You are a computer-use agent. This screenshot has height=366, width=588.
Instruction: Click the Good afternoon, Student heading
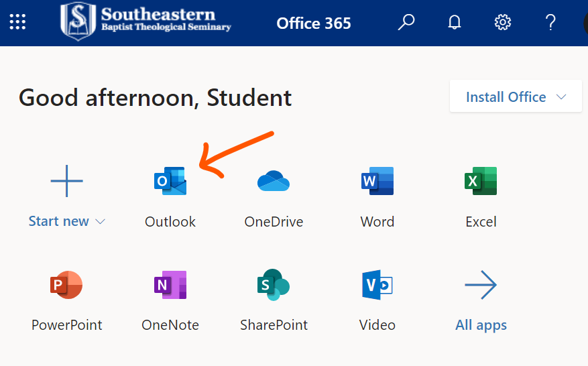pyautogui.click(x=156, y=99)
